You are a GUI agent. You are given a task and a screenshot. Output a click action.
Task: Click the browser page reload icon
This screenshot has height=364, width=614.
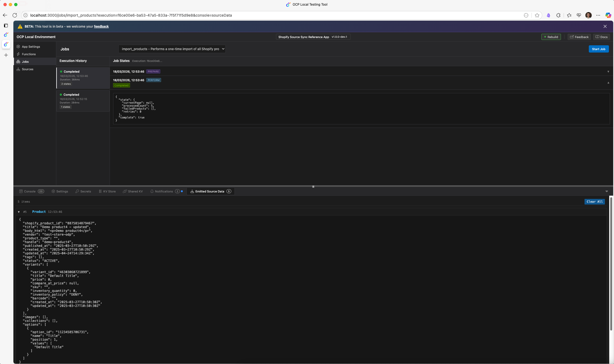coord(15,15)
